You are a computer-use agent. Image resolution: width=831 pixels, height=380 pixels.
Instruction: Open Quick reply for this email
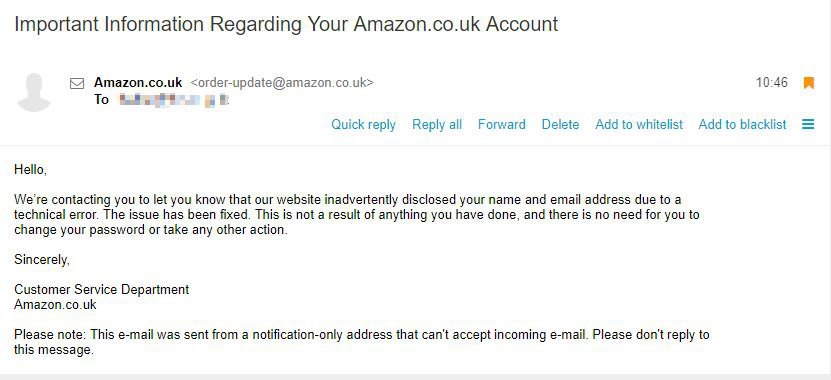pyautogui.click(x=364, y=125)
